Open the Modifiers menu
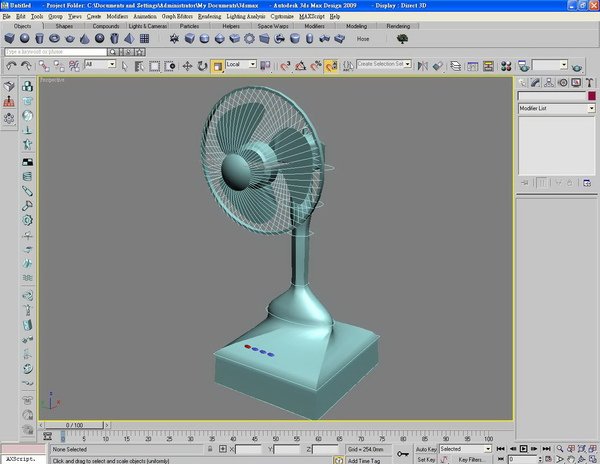The width and height of the screenshot is (600, 464). coord(117,16)
